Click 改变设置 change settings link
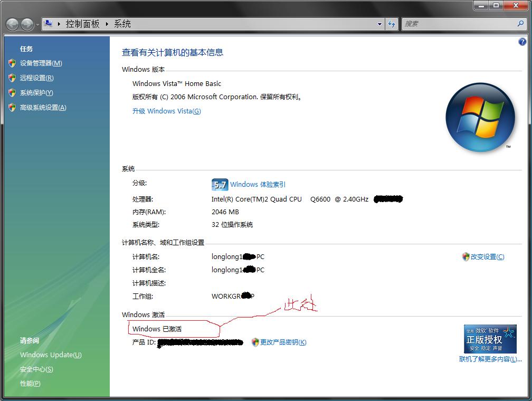532x401 pixels. (487, 257)
